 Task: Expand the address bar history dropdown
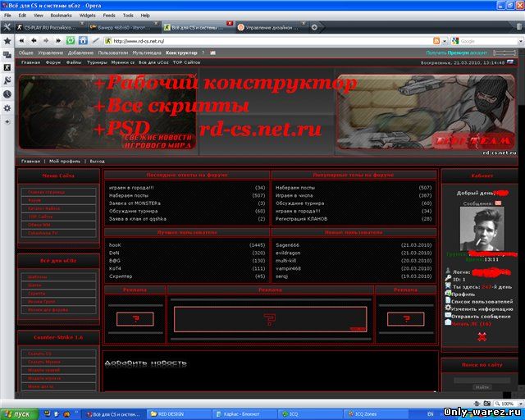[x=444, y=40]
